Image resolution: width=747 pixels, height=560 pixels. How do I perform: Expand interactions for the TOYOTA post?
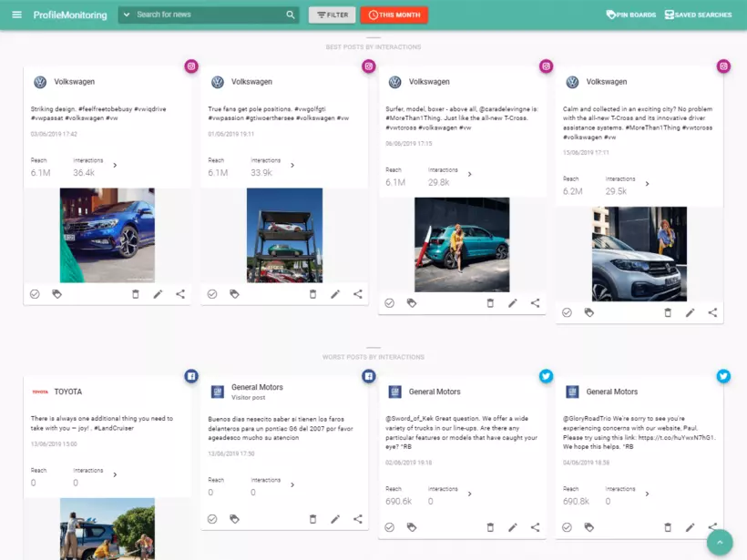pyautogui.click(x=115, y=474)
